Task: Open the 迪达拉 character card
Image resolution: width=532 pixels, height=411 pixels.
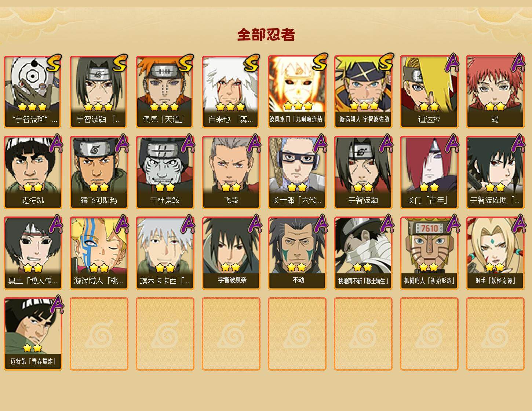Action: tap(429, 92)
